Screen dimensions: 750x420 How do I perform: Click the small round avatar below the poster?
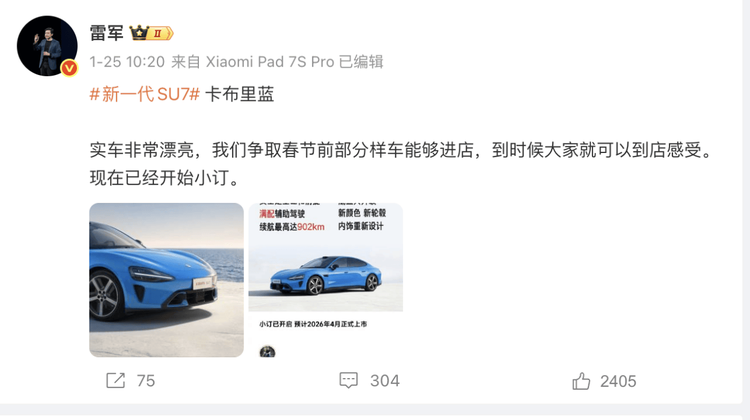(267, 352)
